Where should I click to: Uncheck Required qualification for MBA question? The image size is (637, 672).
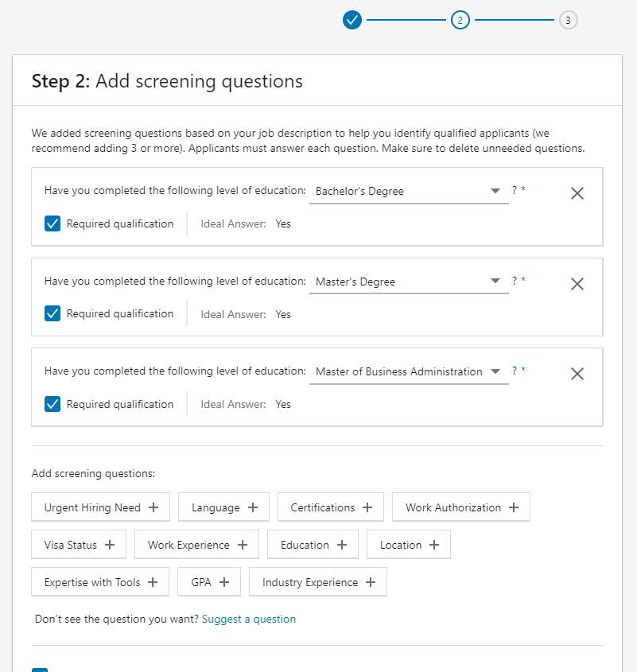tap(52, 404)
